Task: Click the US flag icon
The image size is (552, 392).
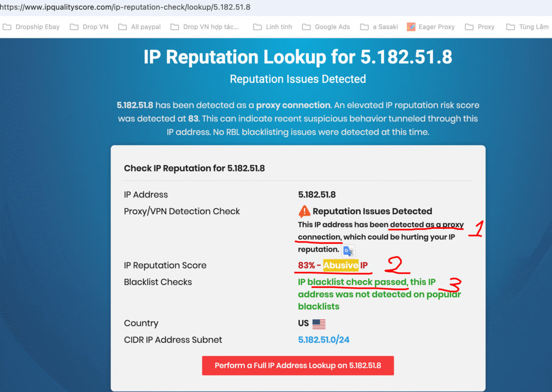Action: pyautogui.click(x=319, y=324)
